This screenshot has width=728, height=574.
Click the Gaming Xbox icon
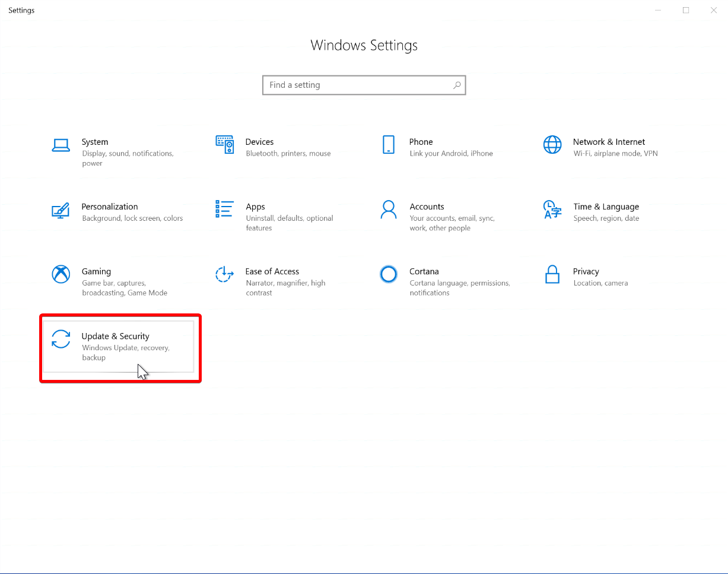tap(61, 274)
